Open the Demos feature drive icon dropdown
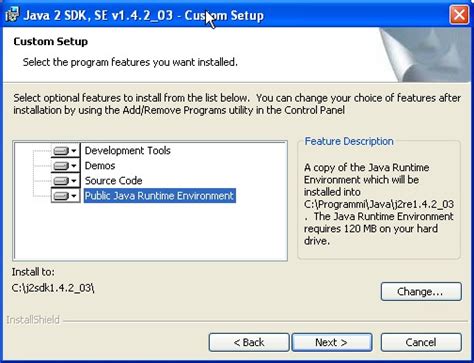This screenshot has width=474, height=363. (x=66, y=166)
